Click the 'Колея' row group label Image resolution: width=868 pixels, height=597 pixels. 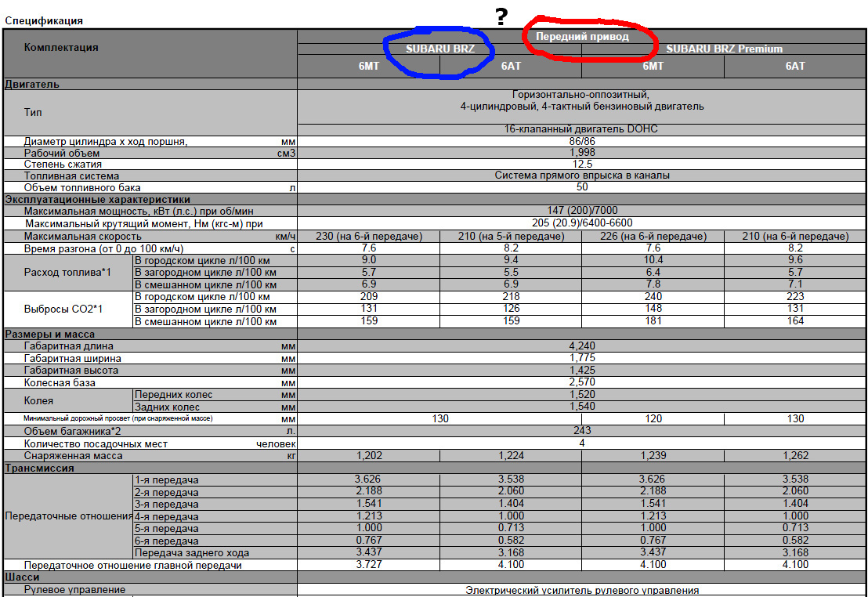point(38,401)
